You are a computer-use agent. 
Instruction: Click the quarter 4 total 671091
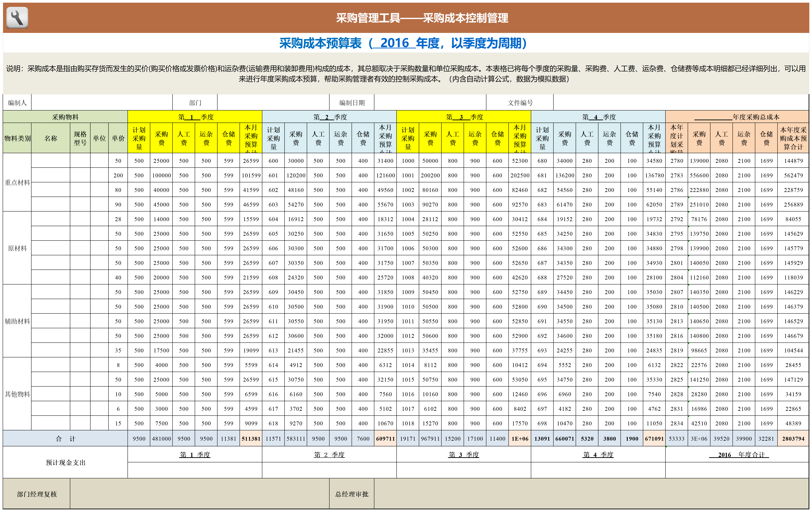(654, 439)
